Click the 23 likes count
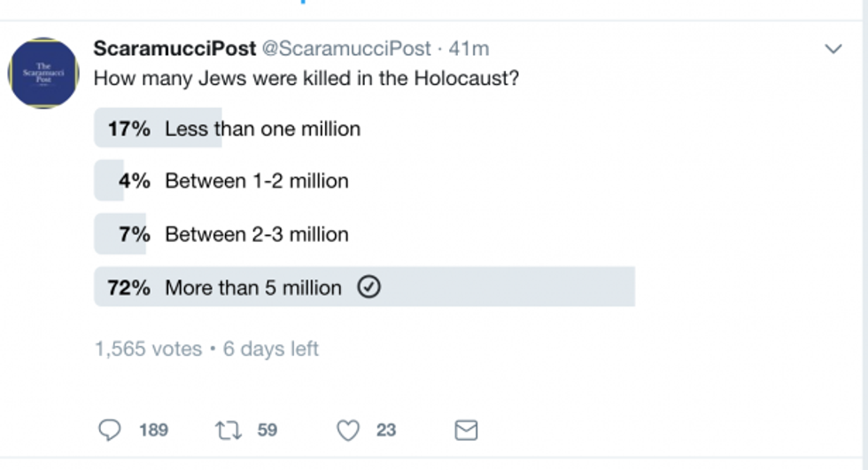The image size is (868, 470). pos(386,430)
